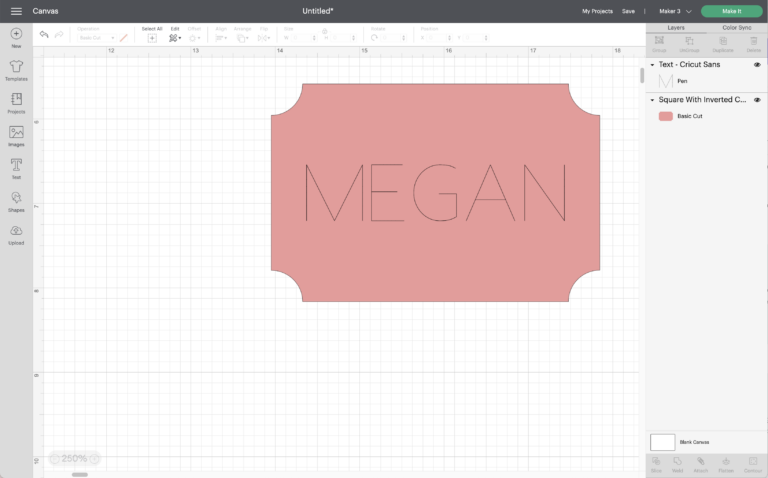Switch to the Color Sync tab
Screen dimensions: 768x478
point(736,27)
